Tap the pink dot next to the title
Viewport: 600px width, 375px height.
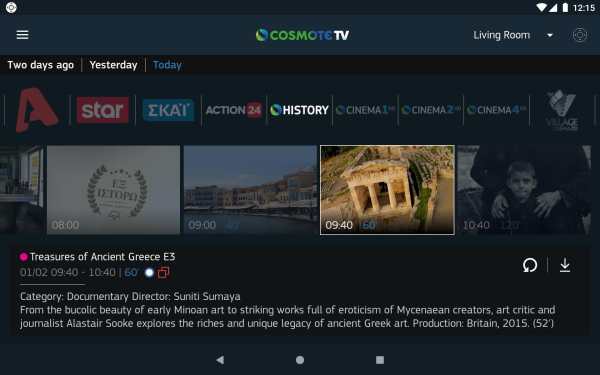point(24,257)
